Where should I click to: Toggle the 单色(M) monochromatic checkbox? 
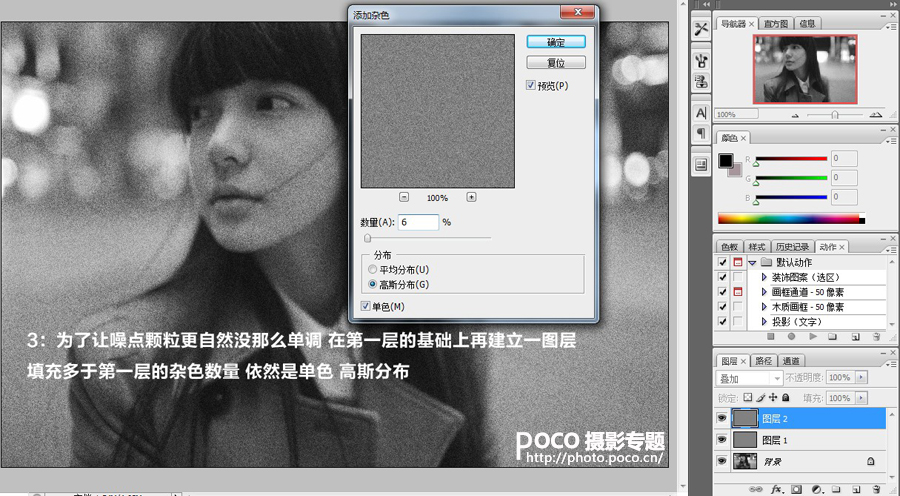pos(365,306)
